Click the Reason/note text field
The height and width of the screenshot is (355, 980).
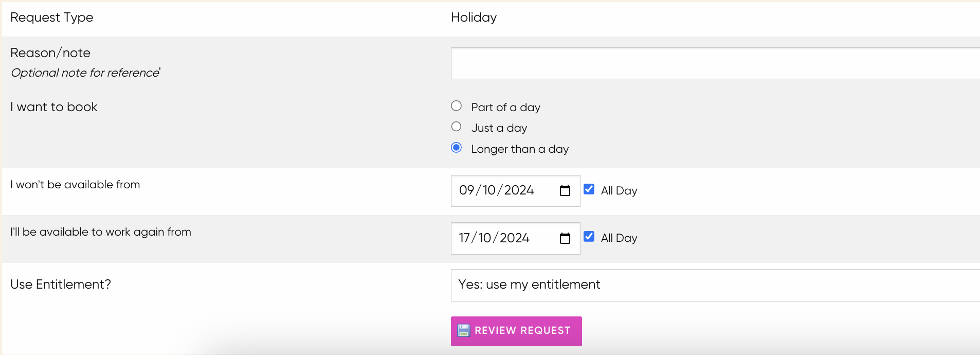pos(715,63)
